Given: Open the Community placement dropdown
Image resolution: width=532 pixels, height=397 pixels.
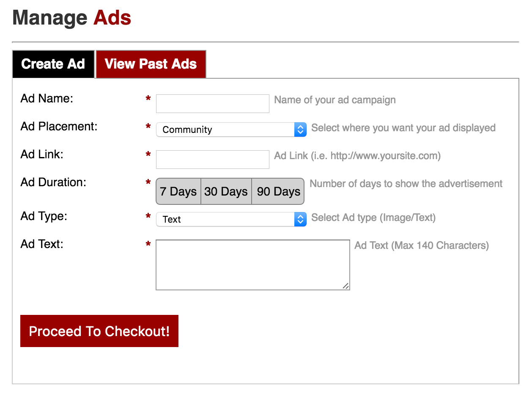Looking at the screenshot, I should 225,130.
